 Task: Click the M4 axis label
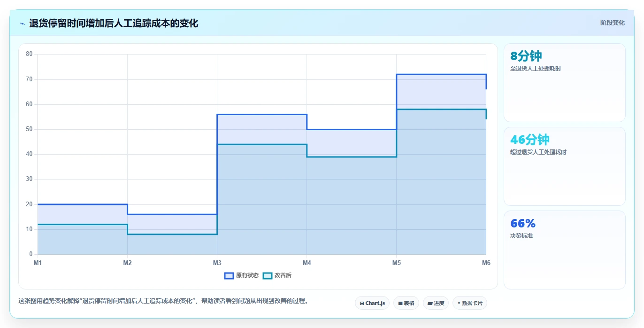[307, 263]
